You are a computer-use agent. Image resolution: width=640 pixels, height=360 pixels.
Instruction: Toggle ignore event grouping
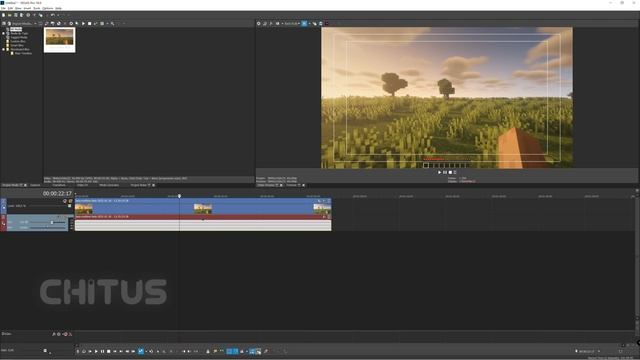(x=258, y=351)
